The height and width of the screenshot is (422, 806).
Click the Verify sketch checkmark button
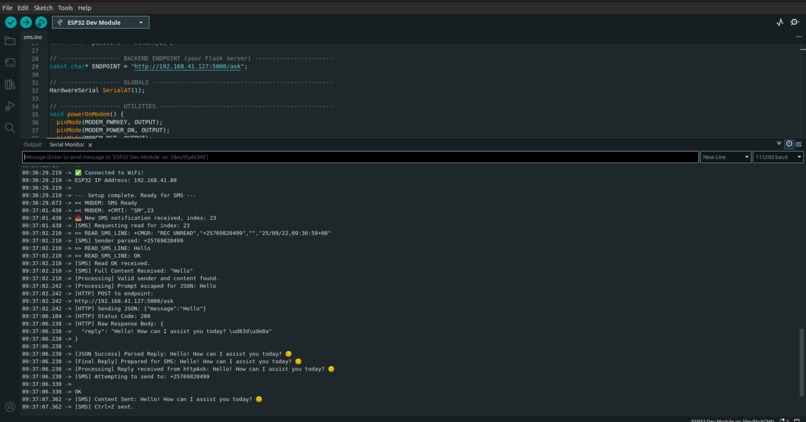(x=11, y=22)
